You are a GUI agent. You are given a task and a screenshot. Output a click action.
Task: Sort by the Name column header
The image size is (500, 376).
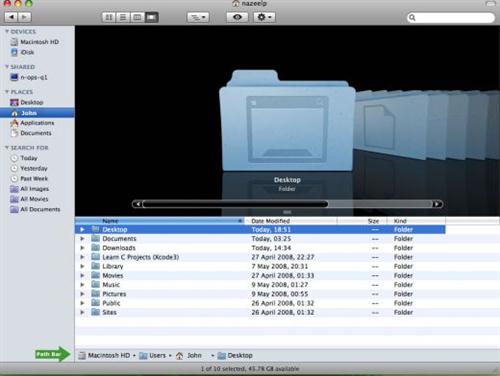[160, 221]
